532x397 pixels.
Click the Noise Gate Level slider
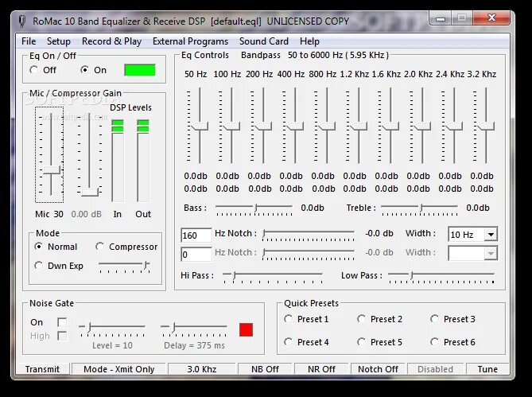click(x=112, y=329)
